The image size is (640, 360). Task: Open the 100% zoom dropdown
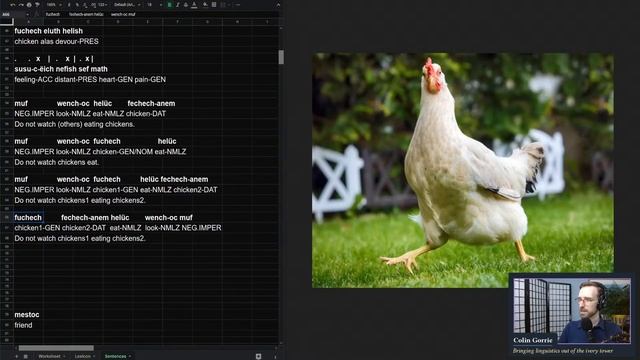coord(53,5)
